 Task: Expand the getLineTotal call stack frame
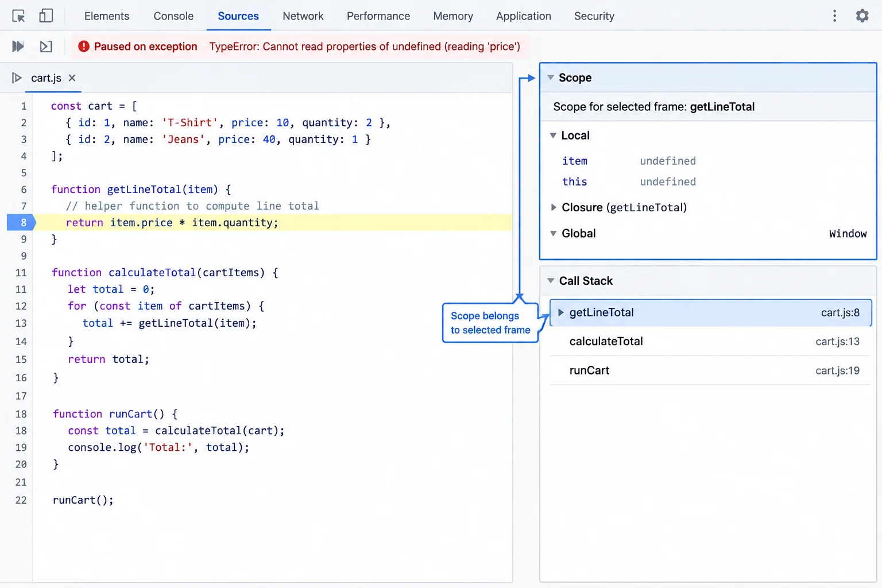coord(561,312)
